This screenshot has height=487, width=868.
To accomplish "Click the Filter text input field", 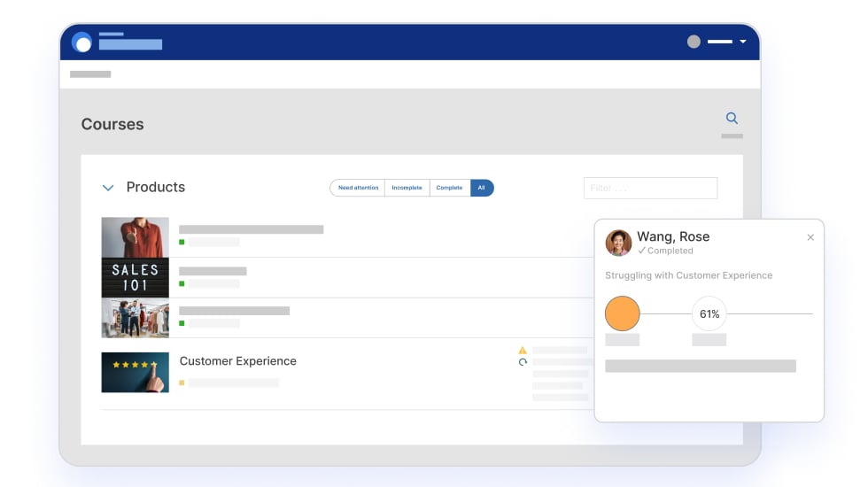I will coord(650,188).
